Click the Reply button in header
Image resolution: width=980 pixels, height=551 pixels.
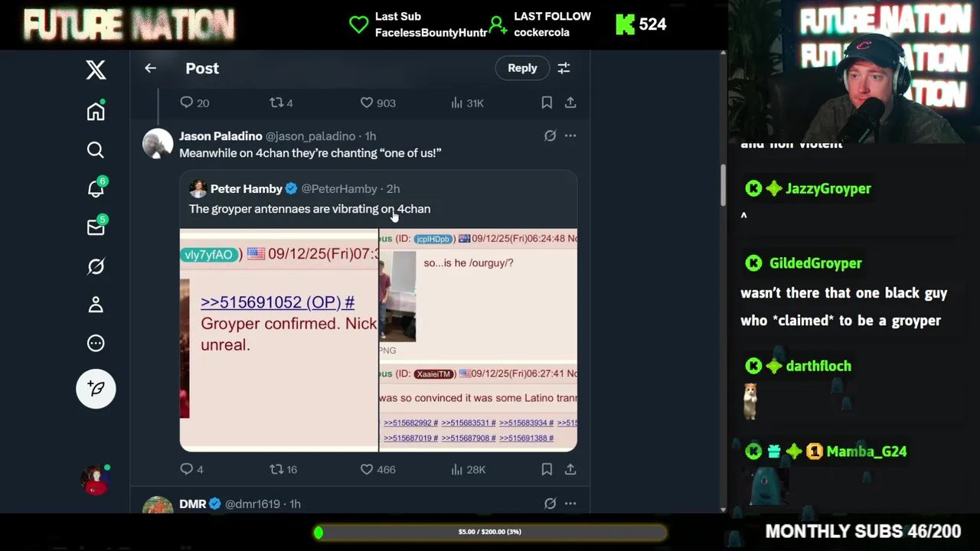click(x=522, y=68)
